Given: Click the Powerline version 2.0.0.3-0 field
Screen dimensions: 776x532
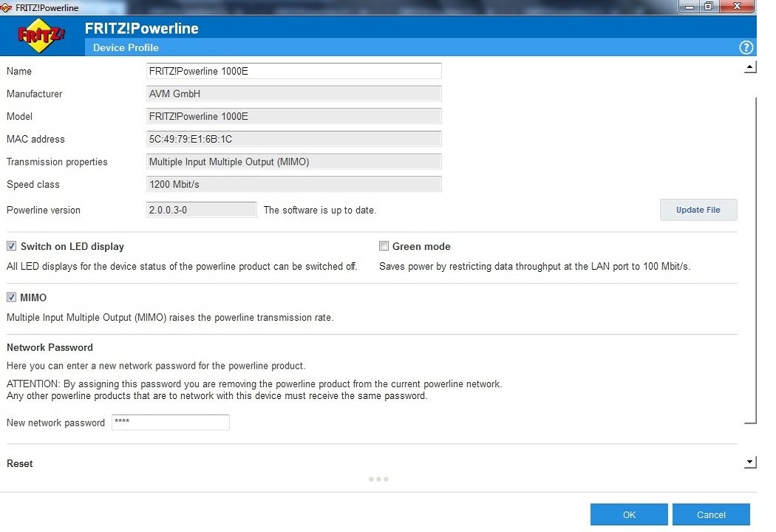Looking at the screenshot, I should click(x=202, y=210).
